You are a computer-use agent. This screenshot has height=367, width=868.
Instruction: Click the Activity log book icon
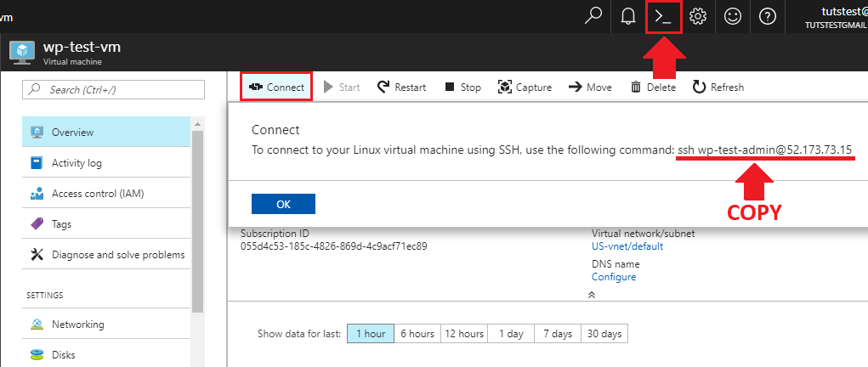[37, 163]
